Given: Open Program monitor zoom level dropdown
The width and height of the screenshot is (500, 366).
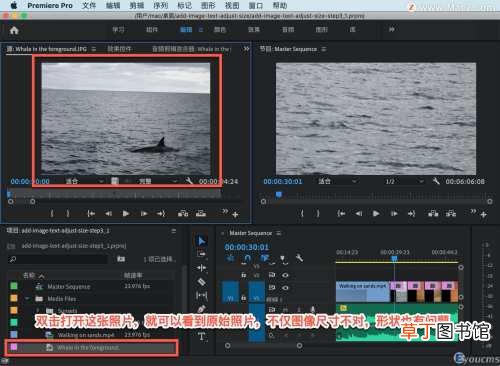Looking at the screenshot, I should pos(337,181).
